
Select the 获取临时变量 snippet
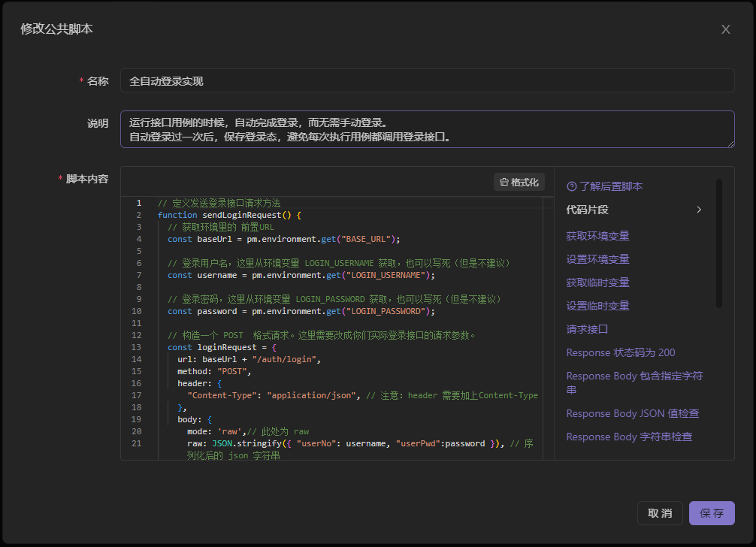597,283
